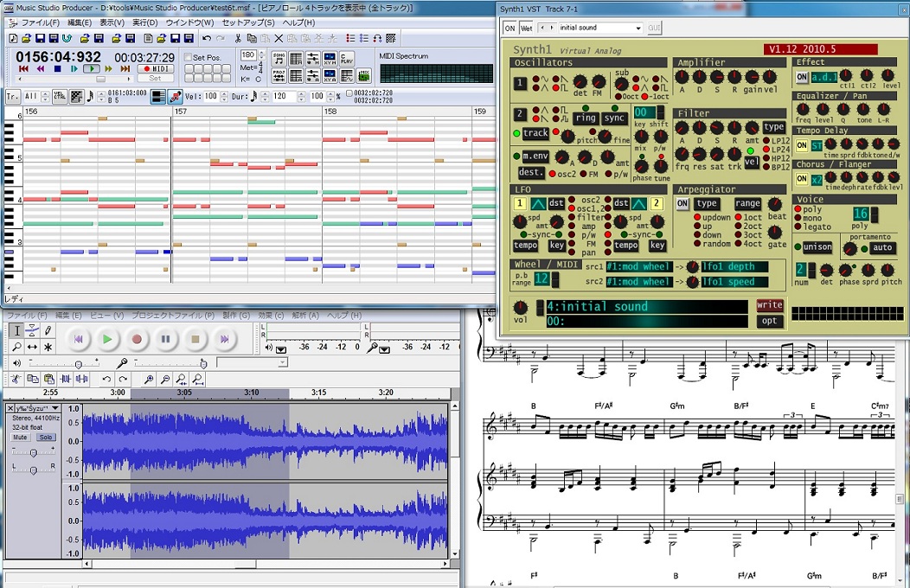Select the Time Shift tool in Audacity
This screenshot has height=588, width=910.
[x=32, y=347]
